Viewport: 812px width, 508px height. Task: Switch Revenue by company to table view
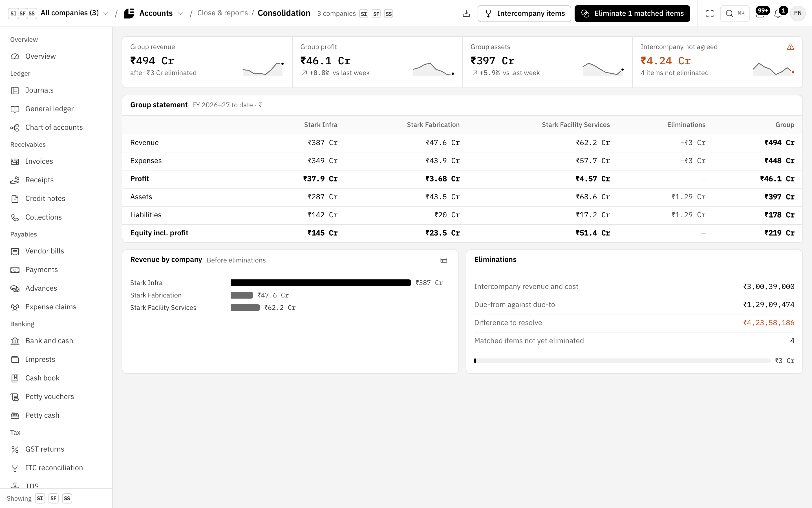(x=443, y=260)
